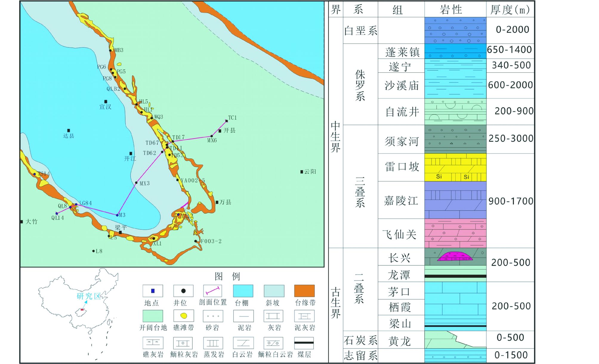Click the 蒸发岩 legend symbol box
The height and width of the screenshot is (364, 599).
pyautogui.click(x=213, y=343)
